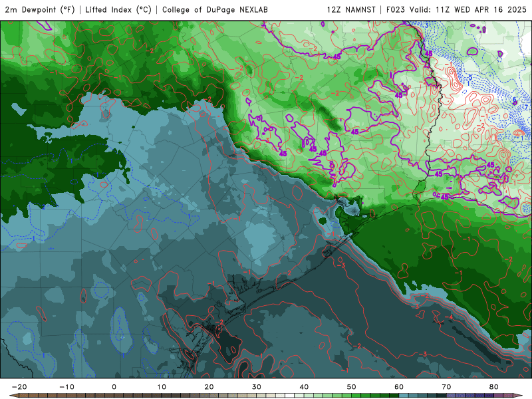Click the '40' colorbar scale label

[x=304, y=387]
